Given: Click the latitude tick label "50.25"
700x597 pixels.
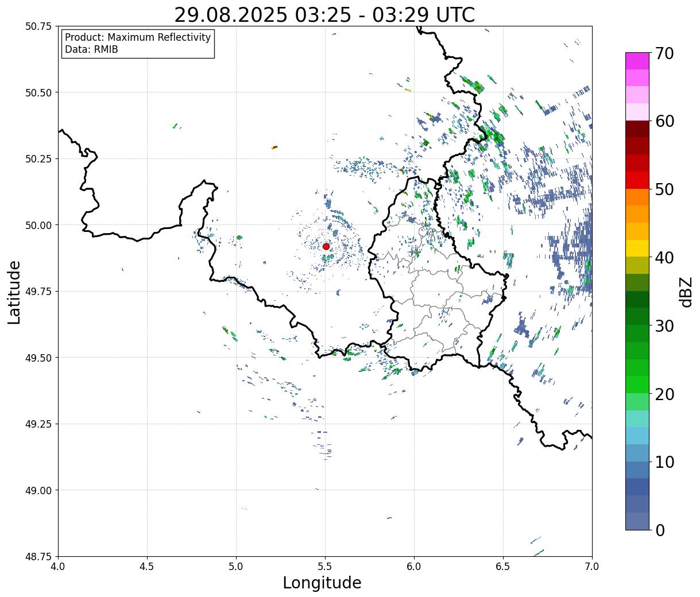Looking at the screenshot, I should coord(38,159).
